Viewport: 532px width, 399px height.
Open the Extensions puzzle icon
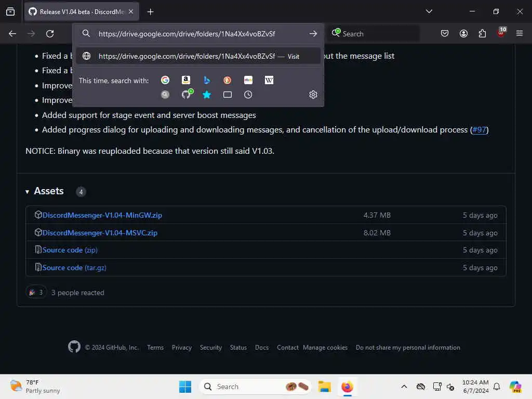[482, 34]
